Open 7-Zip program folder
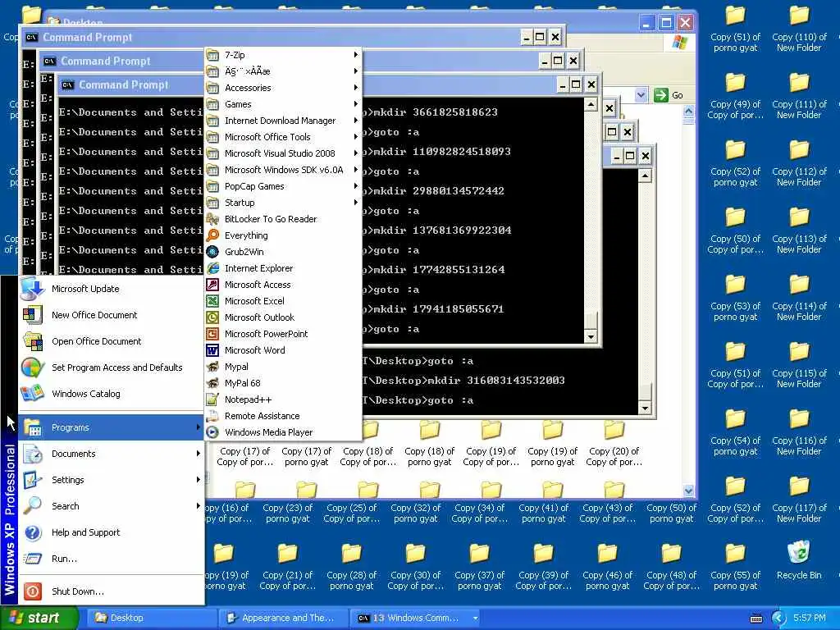The image size is (840, 630). click(283, 55)
